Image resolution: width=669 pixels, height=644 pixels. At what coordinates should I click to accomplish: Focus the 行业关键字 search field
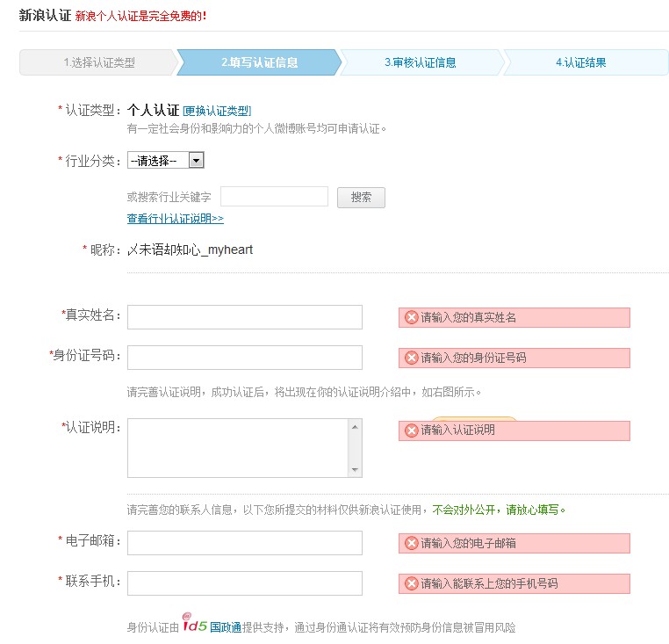coord(274,197)
